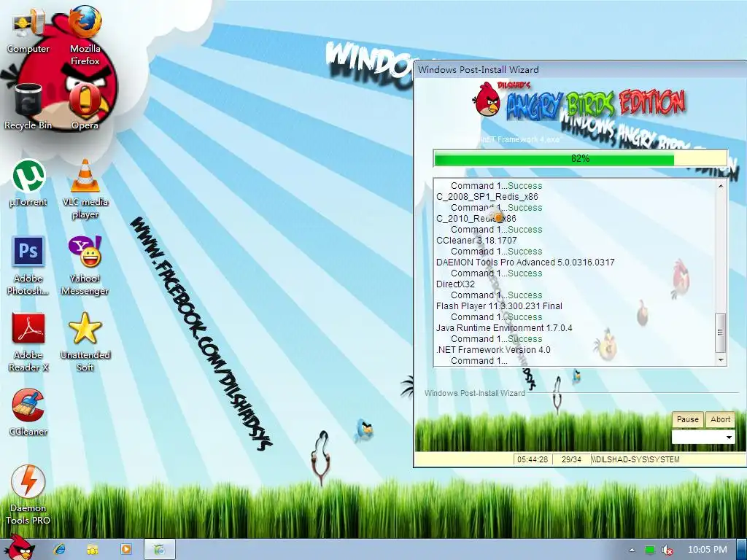Launch the CCleaner desktop shortcut
The height and width of the screenshot is (560, 747).
(28, 413)
